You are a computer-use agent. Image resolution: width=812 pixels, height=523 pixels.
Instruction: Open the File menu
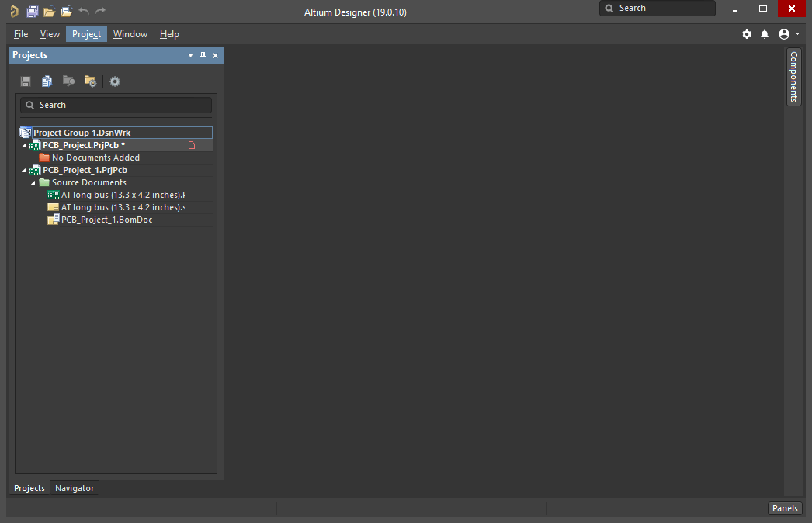click(x=21, y=34)
